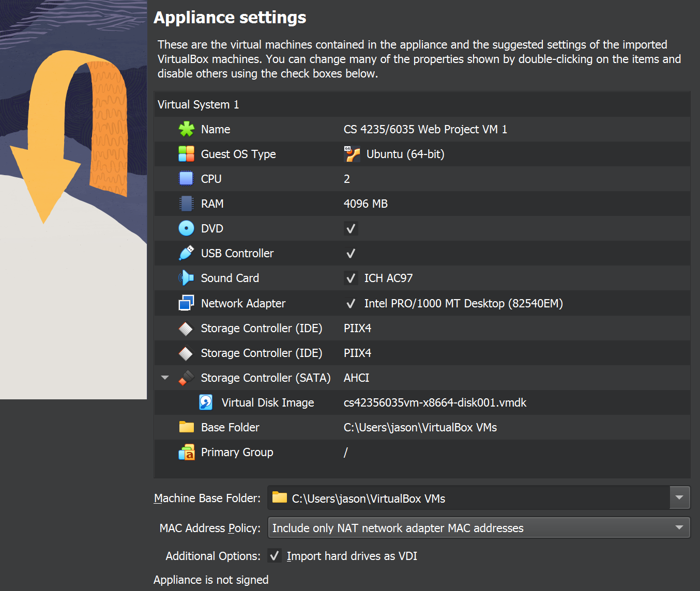
Task: Uncheck the USB Controller checkbox
Action: click(351, 253)
